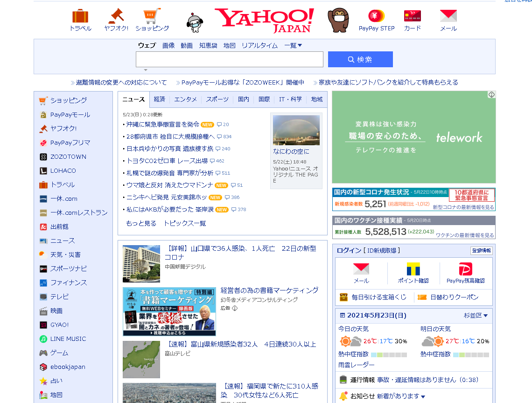Open the Mail envelope icon in header

(448, 16)
